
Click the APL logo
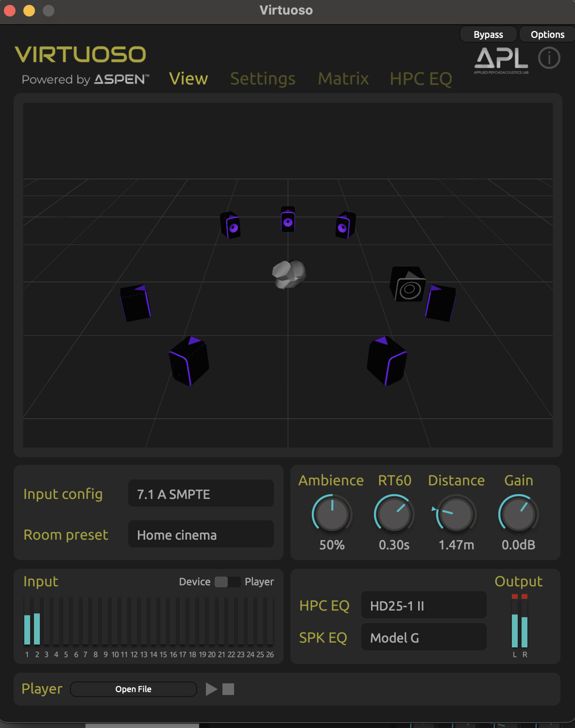(x=501, y=60)
